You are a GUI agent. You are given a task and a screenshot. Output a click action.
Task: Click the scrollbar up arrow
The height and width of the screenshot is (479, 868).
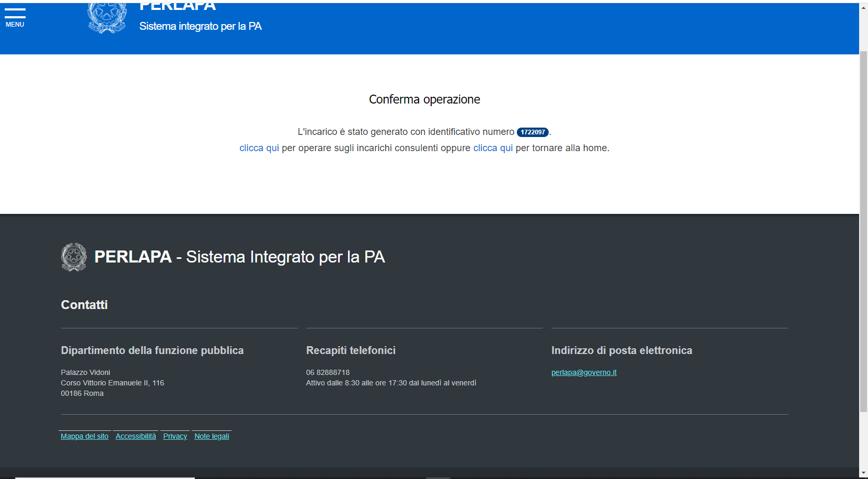(x=863, y=8)
